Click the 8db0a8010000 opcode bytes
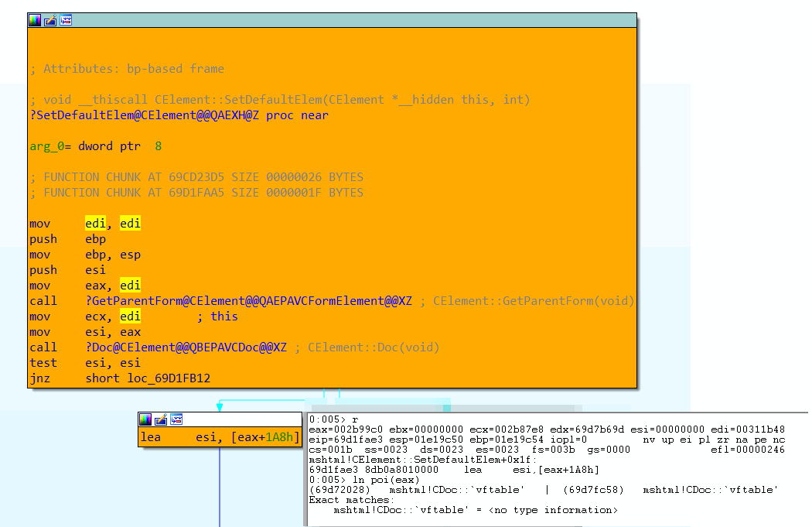 [x=401, y=470]
